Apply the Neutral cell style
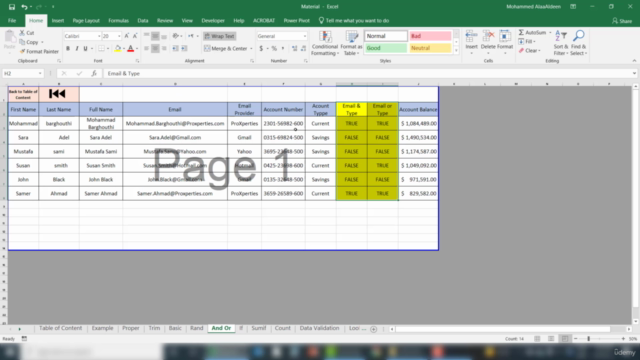The image size is (640, 360). 430,48
